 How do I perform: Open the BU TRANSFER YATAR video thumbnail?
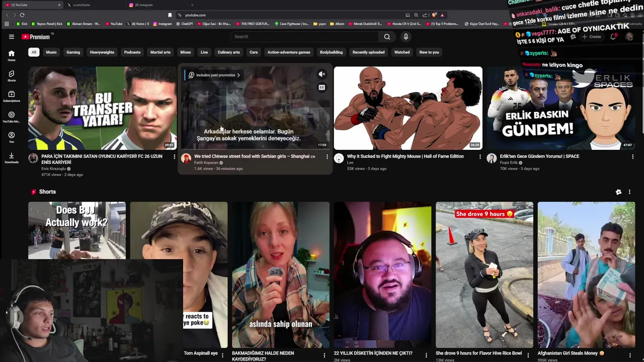click(102, 108)
